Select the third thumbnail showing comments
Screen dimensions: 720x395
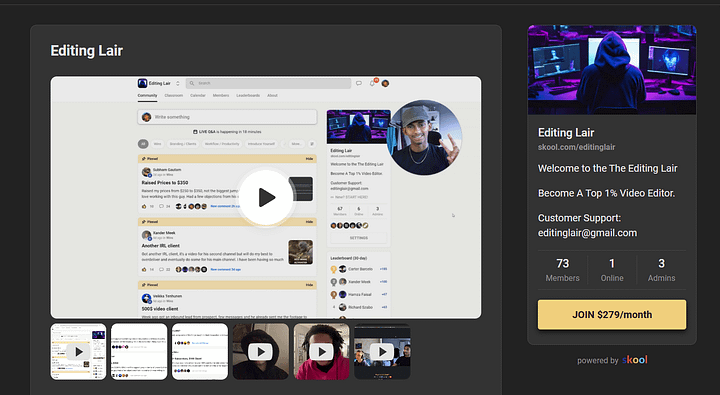click(x=200, y=352)
